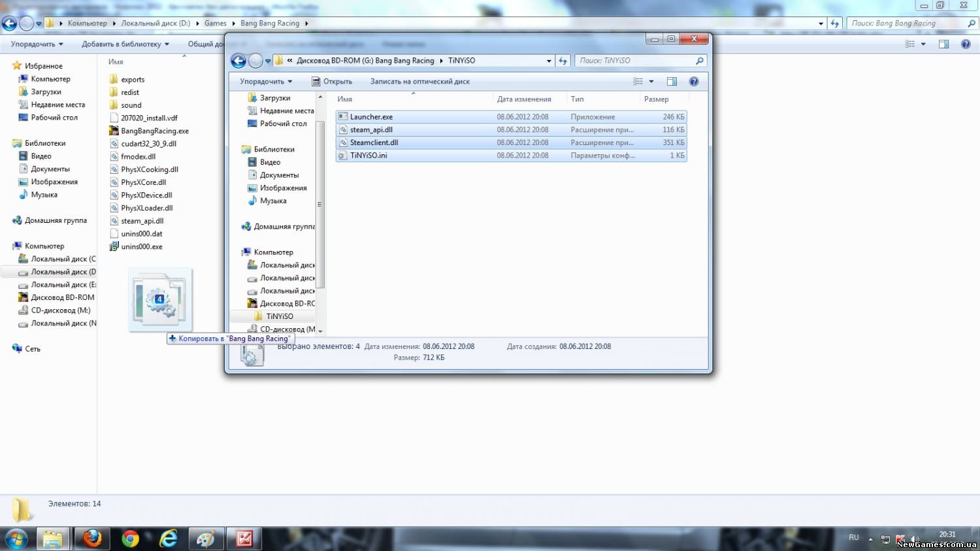
Task: Select redist folder
Action: click(125, 93)
